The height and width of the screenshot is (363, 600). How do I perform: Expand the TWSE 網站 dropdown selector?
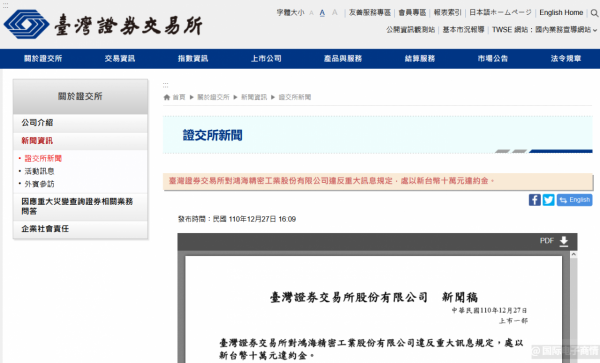point(545,29)
